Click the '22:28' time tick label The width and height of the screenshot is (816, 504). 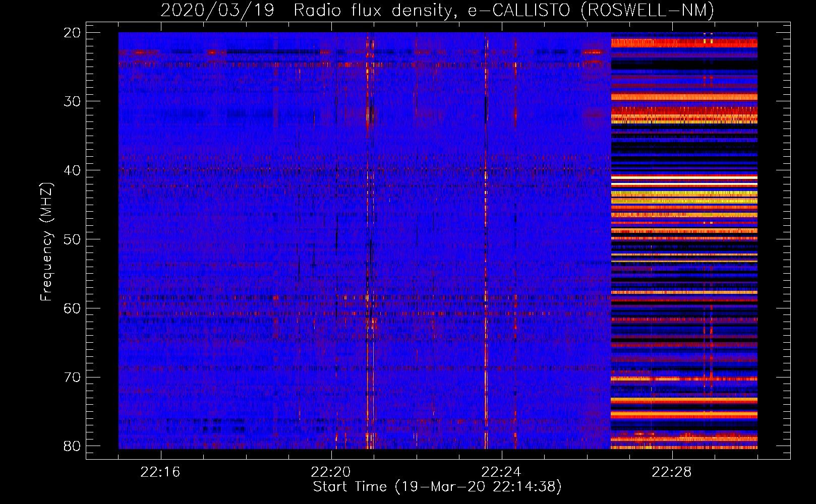click(x=672, y=472)
